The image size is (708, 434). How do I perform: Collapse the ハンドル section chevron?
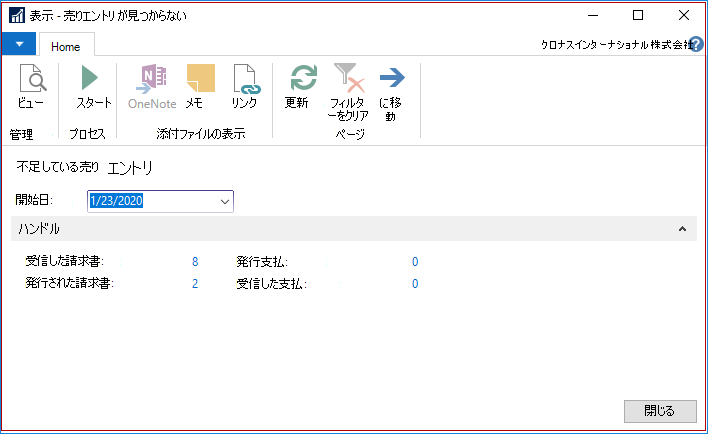pyautogui.click(x=682, y=229)
